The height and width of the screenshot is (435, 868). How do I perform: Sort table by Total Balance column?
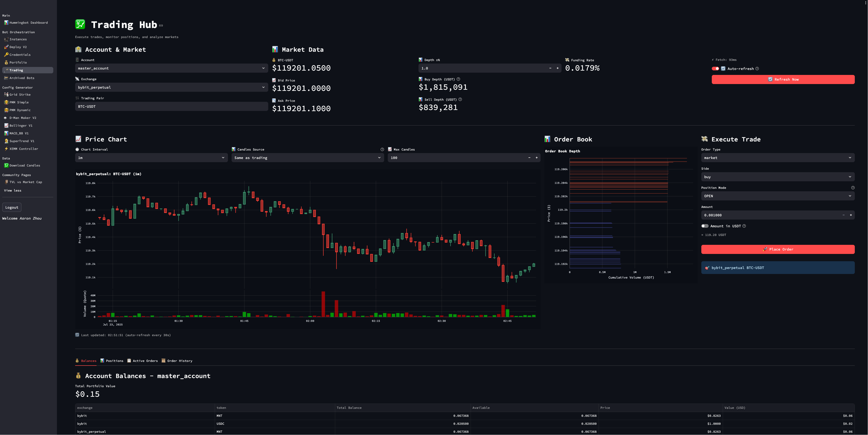coord(403,408)
